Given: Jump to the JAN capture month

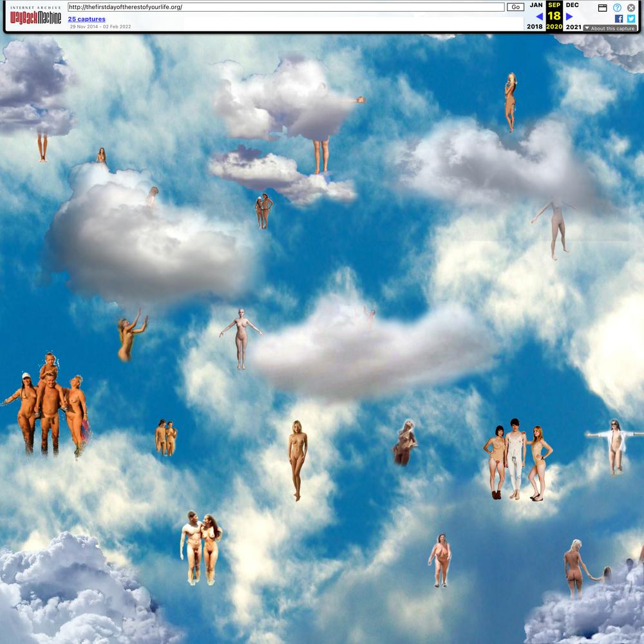Looking at the screenshot, I should click(x=536, y=5).
